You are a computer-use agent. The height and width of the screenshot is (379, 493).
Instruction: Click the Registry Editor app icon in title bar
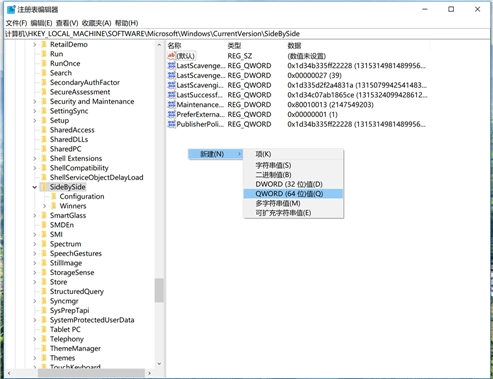11,9
